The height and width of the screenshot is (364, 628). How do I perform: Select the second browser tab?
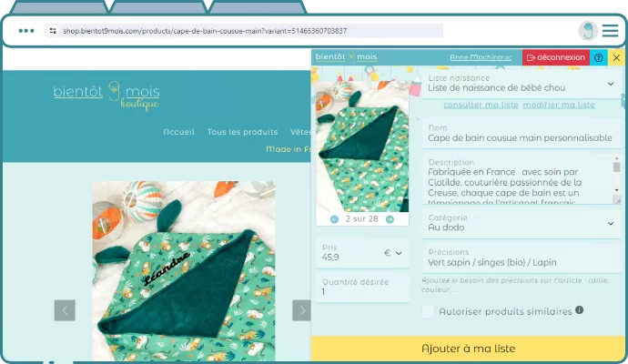click(x=157, y=7)
